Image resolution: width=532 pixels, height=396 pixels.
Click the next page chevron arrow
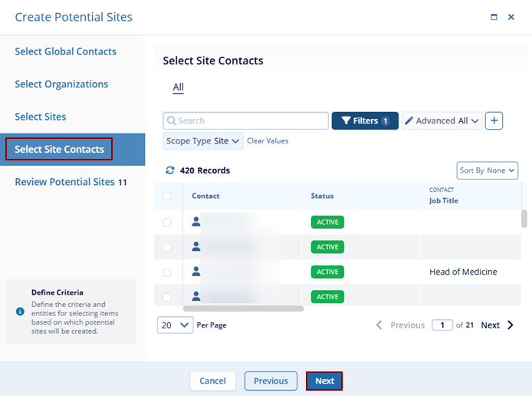coord(511,325)
